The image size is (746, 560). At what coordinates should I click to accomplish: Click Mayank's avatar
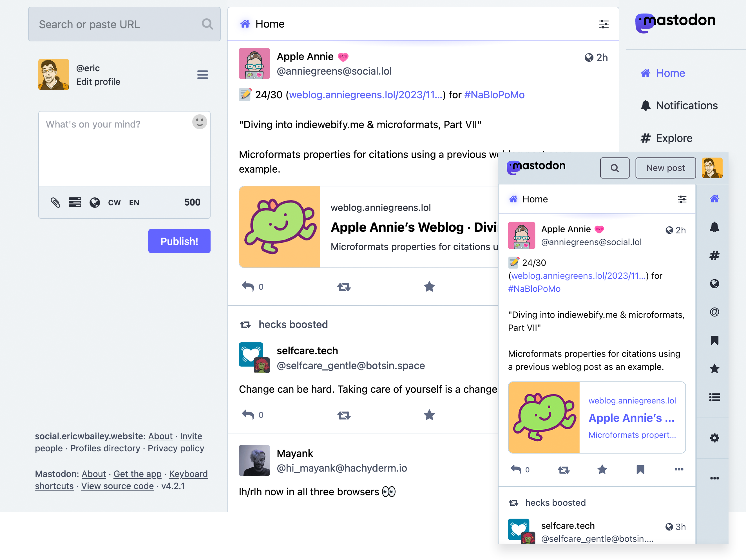(x=254, y=461)
